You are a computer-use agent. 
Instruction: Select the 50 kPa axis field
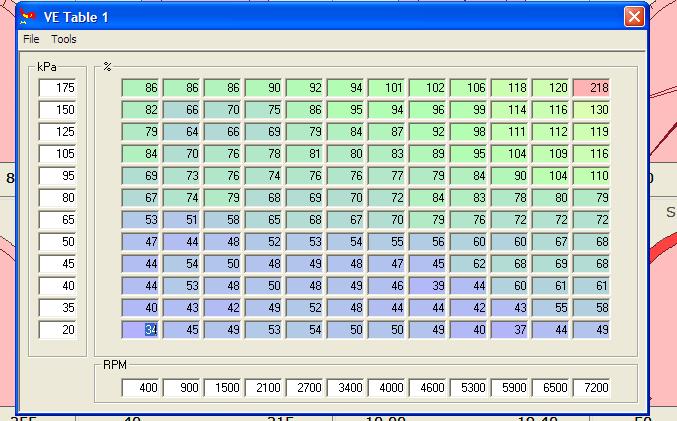(58, 242)
